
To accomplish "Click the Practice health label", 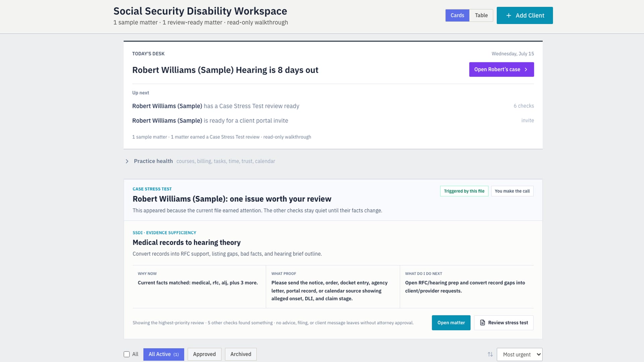I will pyautogui.click(x=153, y=161).
